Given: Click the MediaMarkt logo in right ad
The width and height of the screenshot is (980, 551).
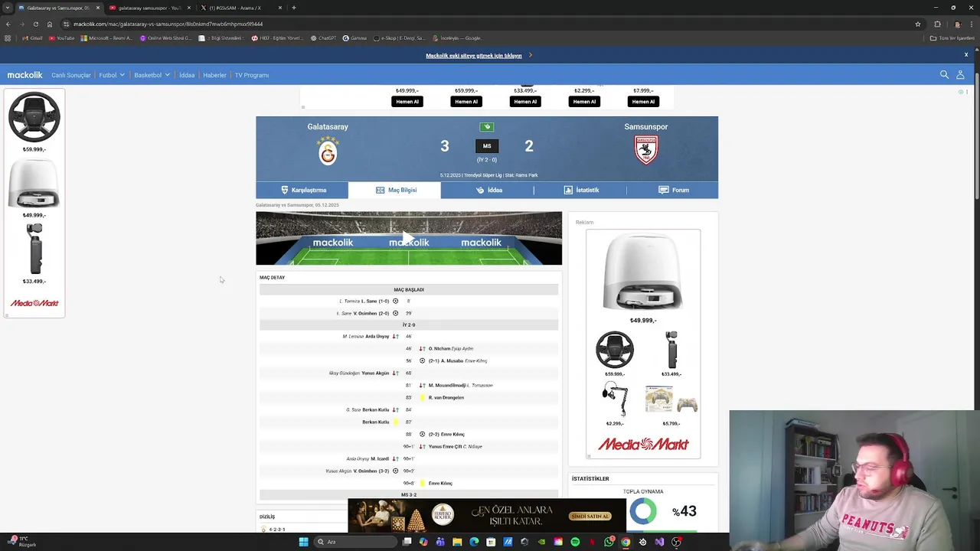Looking at the screenshot, I should coord(643,444).
